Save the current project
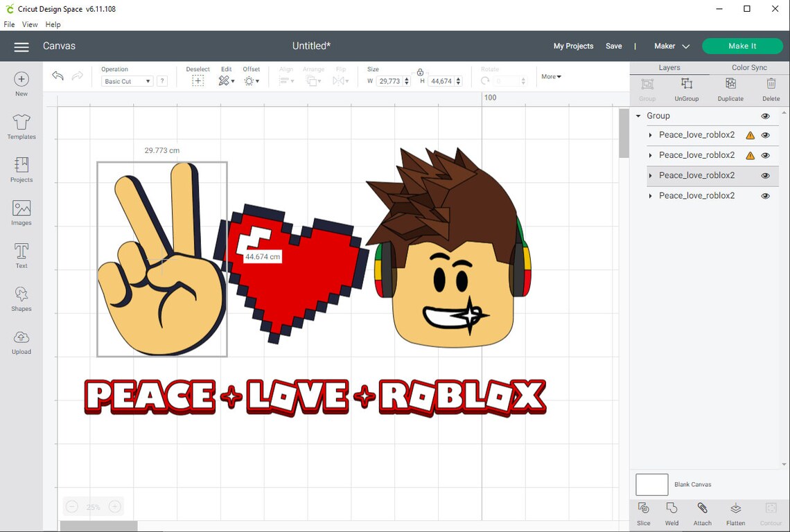790x532 pixels. pos(613,46)
